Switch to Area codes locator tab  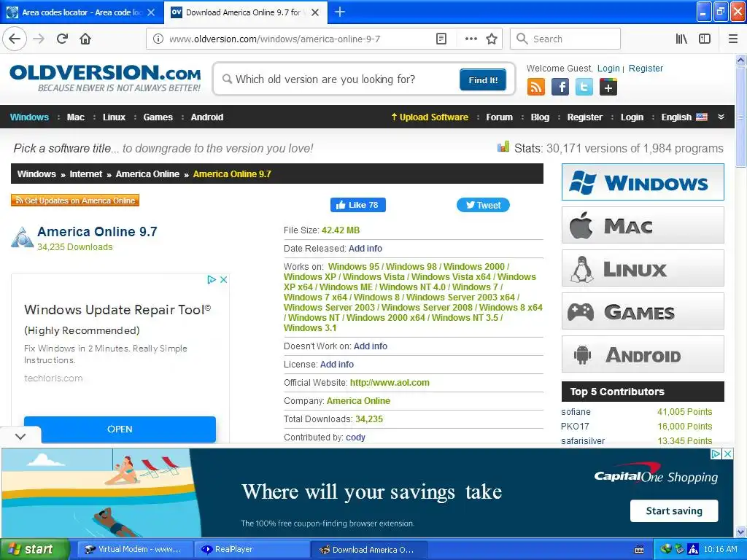click(82, 12)
